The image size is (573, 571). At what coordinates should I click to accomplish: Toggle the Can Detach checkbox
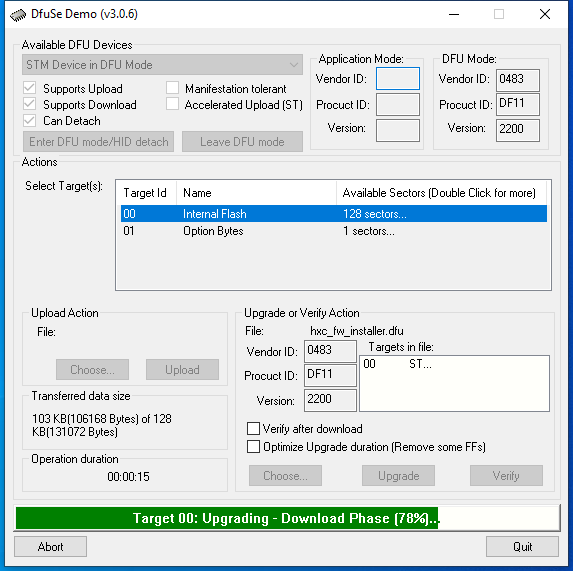pos(29,120)
